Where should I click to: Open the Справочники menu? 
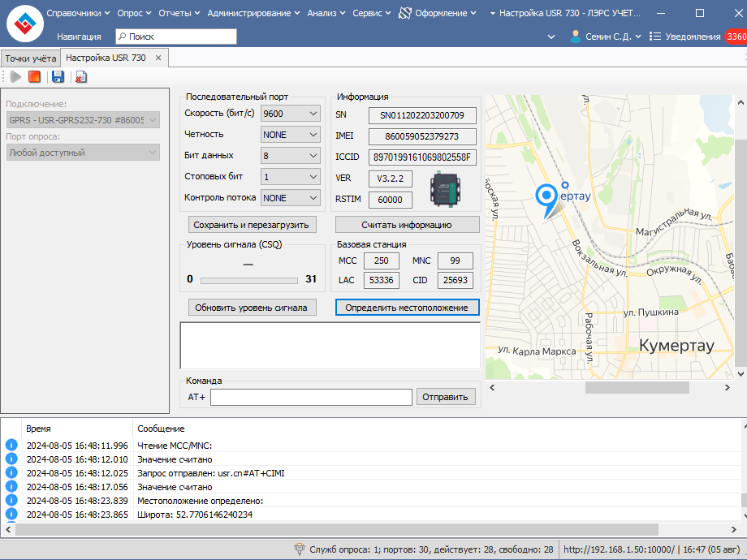(x=79, y=13)
